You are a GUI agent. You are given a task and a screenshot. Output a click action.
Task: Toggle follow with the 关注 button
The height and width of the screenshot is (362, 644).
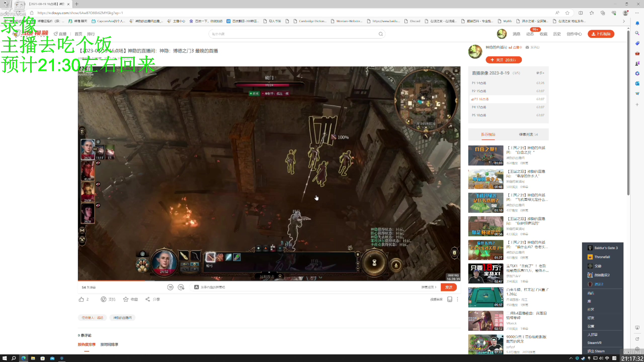[503, 60]
